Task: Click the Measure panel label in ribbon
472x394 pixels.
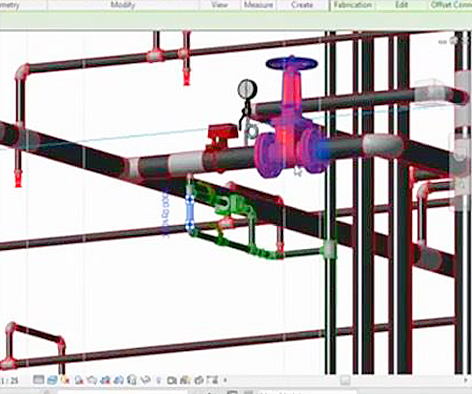Action: click(259, 5)
